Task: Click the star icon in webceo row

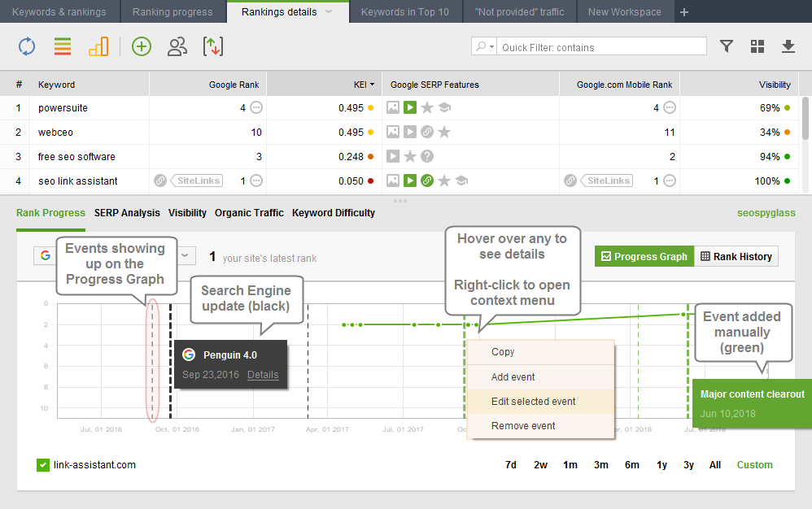Action: (x=444, y=132)
